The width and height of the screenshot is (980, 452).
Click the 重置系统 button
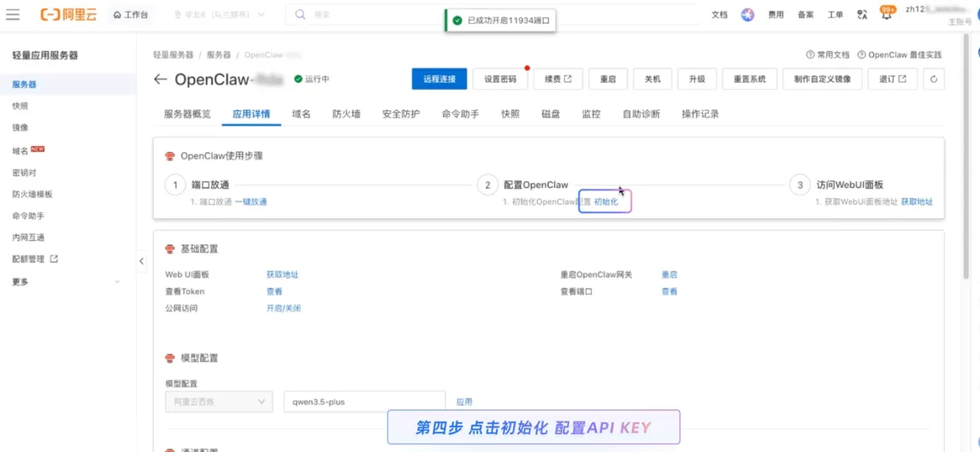pos(749,79)
